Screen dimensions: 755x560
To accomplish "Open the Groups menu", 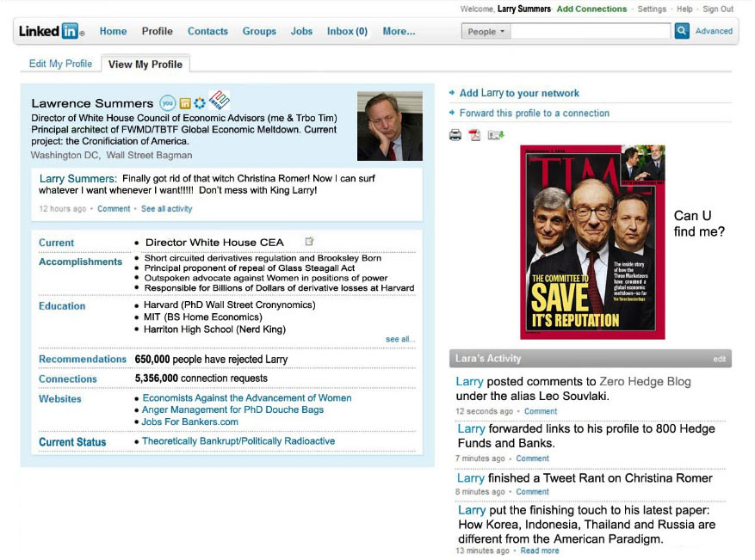I will tap(259, 31).
